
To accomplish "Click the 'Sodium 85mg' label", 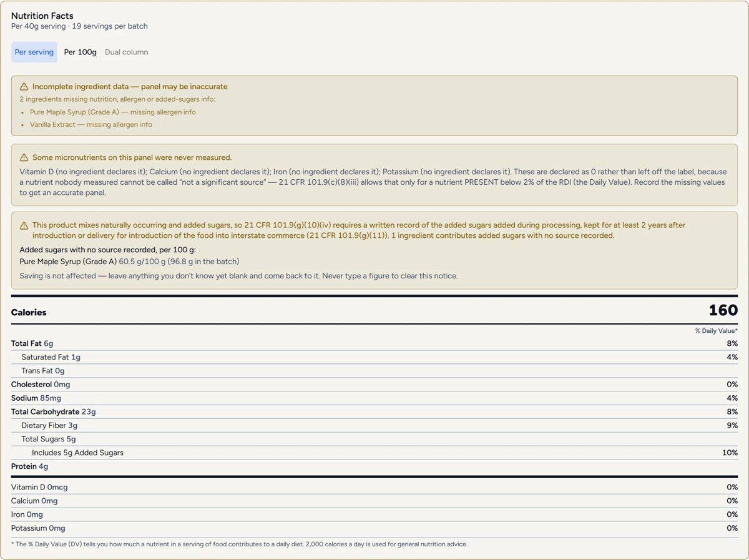I will (36, 398).
